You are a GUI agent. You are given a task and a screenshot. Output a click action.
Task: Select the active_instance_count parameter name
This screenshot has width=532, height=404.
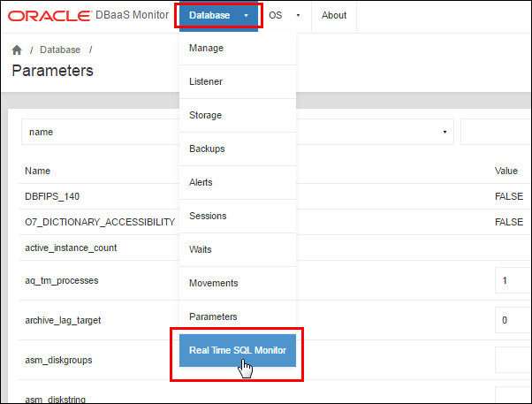click(x=71, y=248)
